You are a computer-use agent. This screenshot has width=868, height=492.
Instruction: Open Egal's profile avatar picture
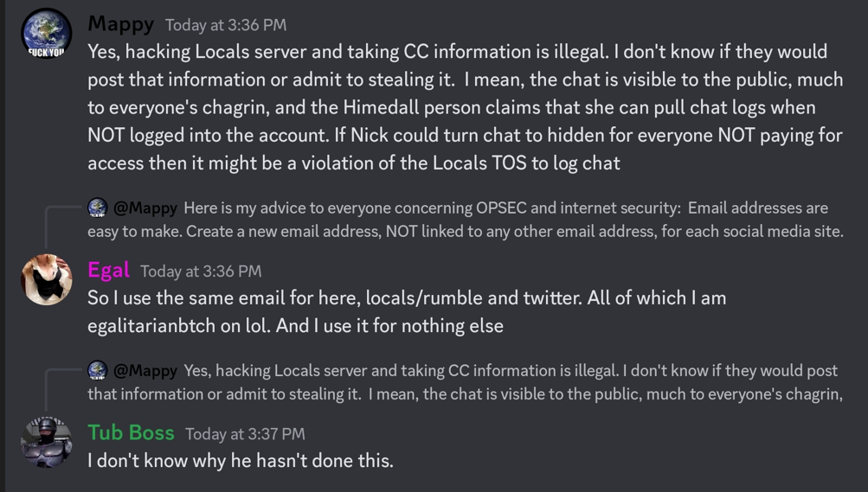point(47,279)
